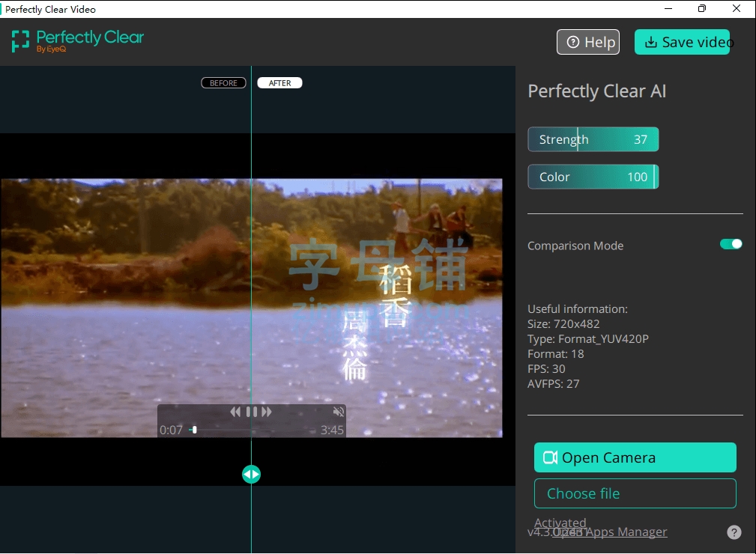Open Help

588,42
